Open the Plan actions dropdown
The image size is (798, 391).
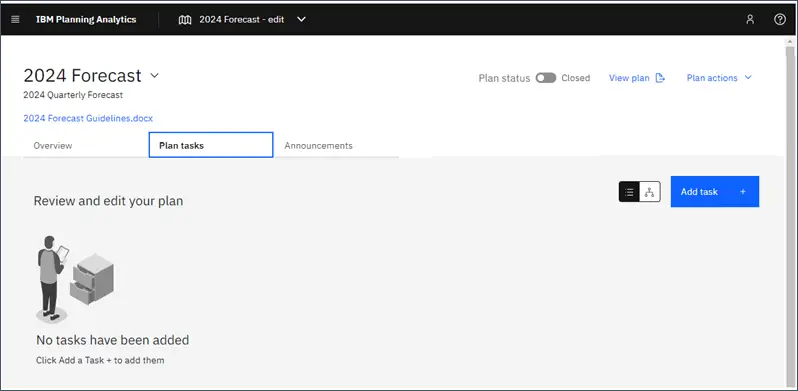(719, 78)
